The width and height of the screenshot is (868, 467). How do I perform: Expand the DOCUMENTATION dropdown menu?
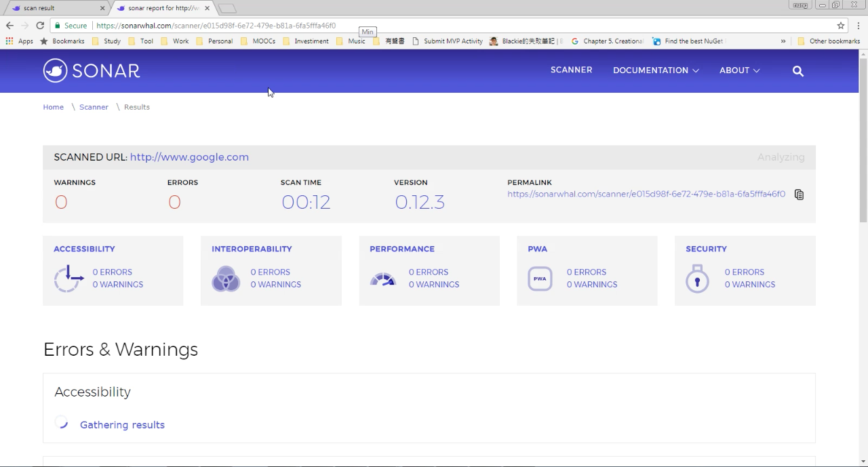656,70
